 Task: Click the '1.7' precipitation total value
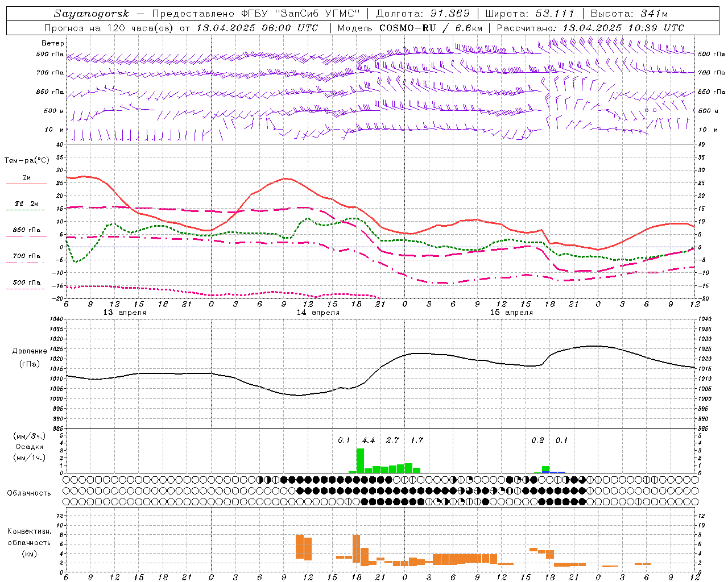(416, 440)
